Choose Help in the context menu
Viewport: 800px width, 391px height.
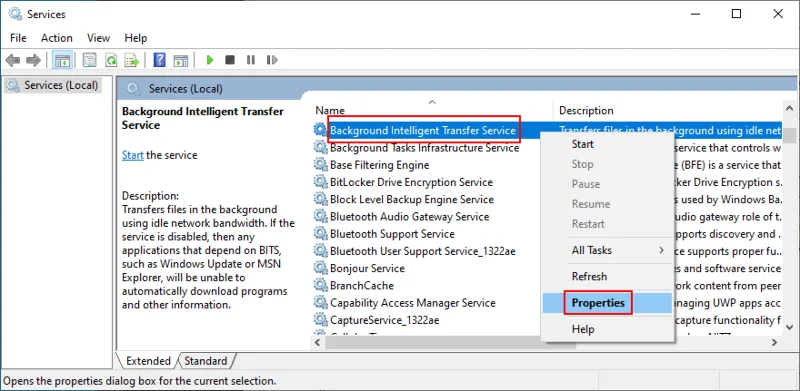click(x=607, y=329)
